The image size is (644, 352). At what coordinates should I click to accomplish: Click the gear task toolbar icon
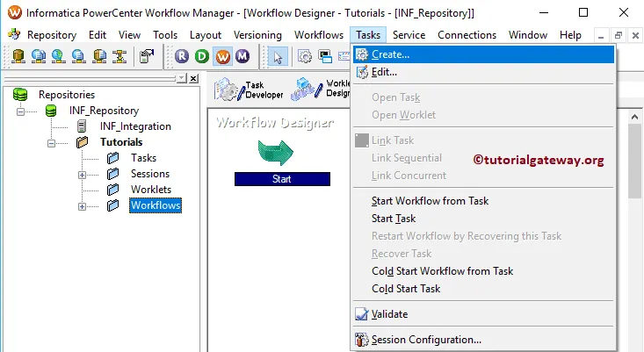305,56
